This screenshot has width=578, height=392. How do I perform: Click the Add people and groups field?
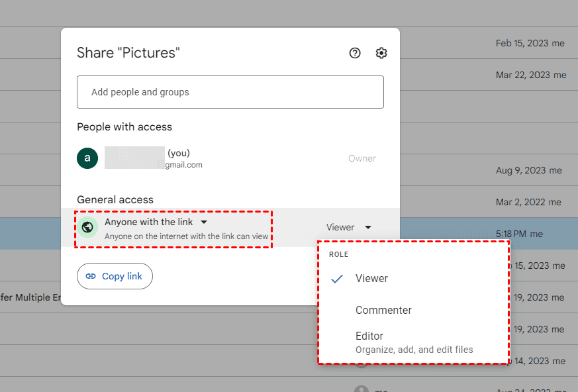point(230,92)
